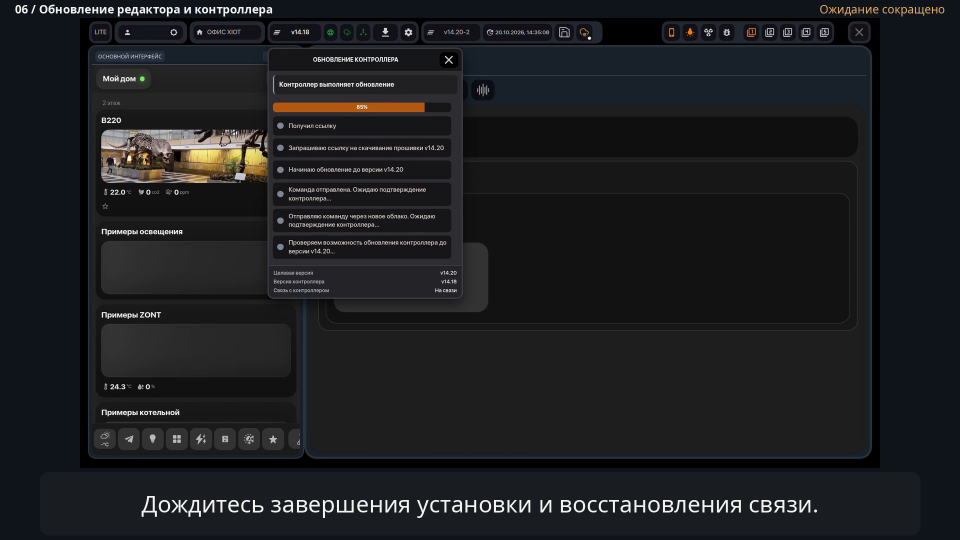Click the Версия контроллера v14.18 row
This screenshot has height=540, width=960.
click(365, 282)
